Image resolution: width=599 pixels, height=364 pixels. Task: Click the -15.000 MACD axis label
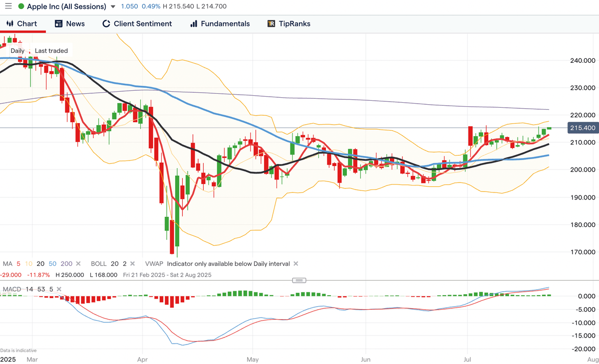pos(583,336)
